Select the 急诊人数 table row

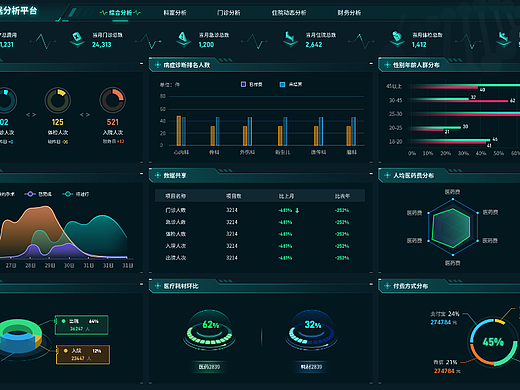point(260,222)
